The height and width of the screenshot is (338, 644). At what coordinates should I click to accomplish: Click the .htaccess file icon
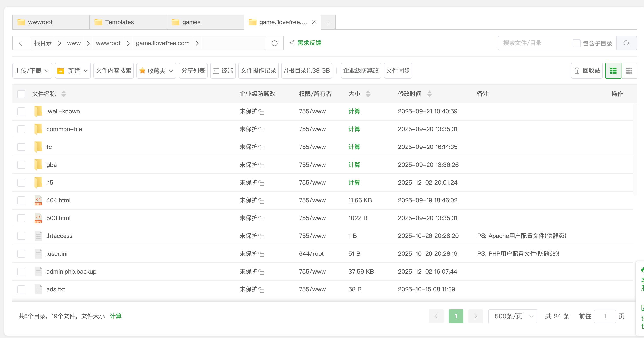click(38, 236)
